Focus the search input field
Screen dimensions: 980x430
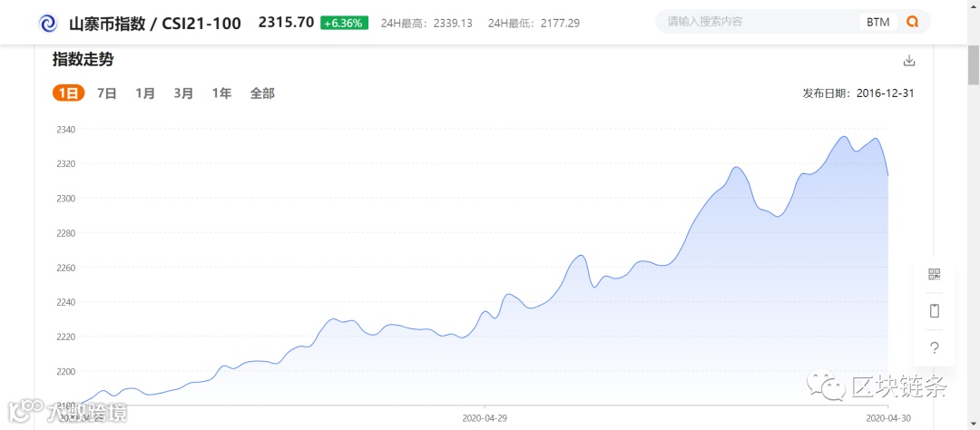coord(759,21)
